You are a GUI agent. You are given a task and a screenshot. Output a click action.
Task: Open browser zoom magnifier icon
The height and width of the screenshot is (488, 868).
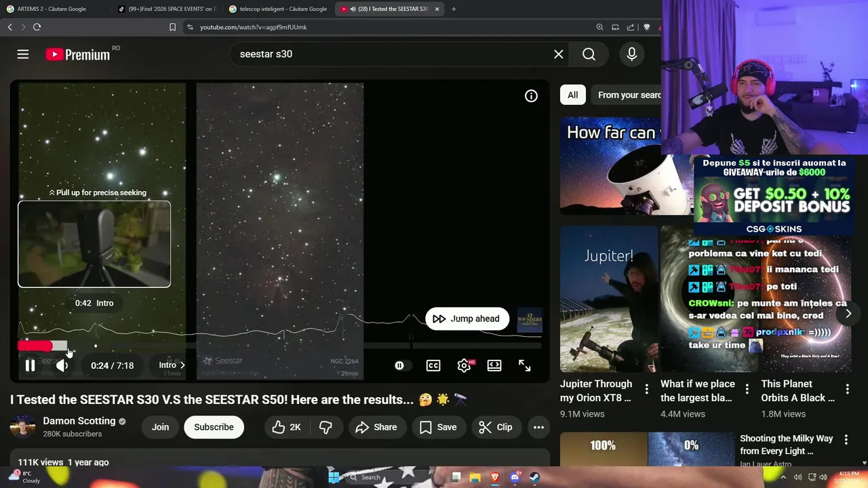(x=599, y=27)
